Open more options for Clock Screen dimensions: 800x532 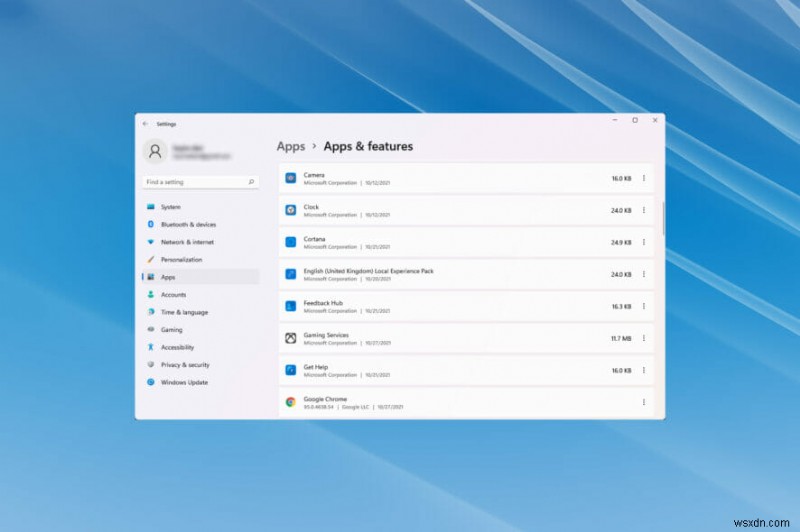coord(644,210)
